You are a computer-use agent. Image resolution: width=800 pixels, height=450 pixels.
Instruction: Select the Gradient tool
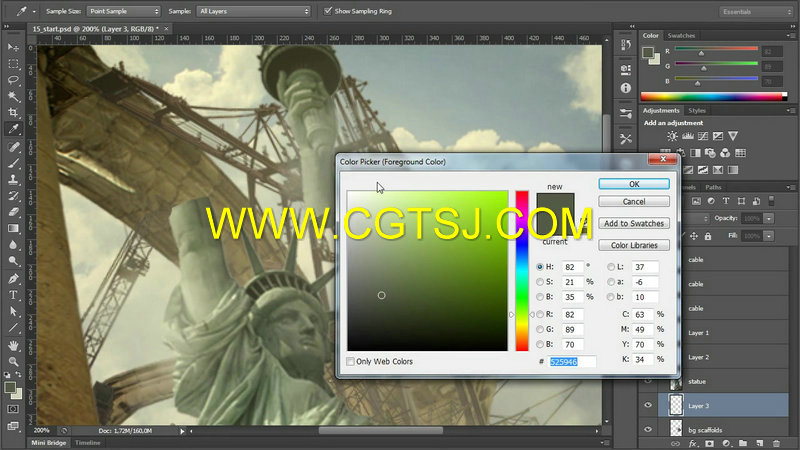13,229
